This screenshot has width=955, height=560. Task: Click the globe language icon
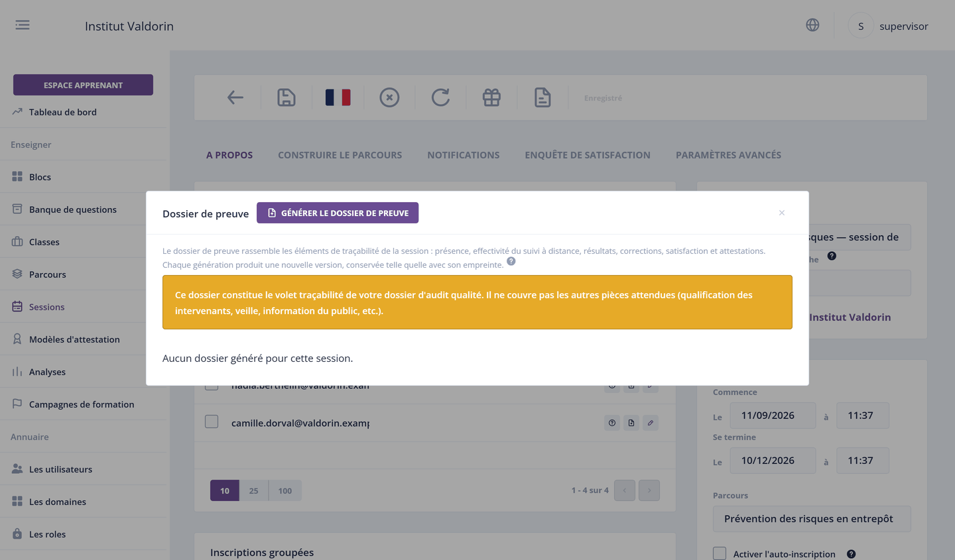click(x=812, y=25)
